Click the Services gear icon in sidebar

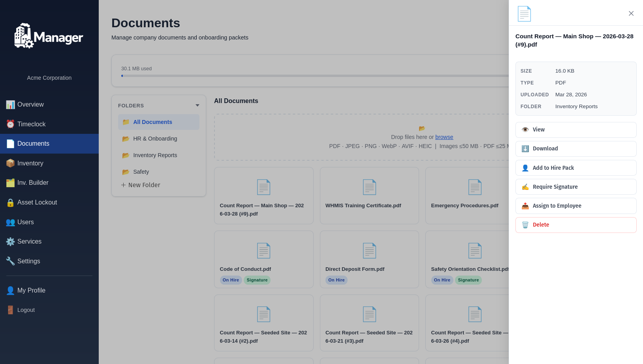tap(10, 242)
